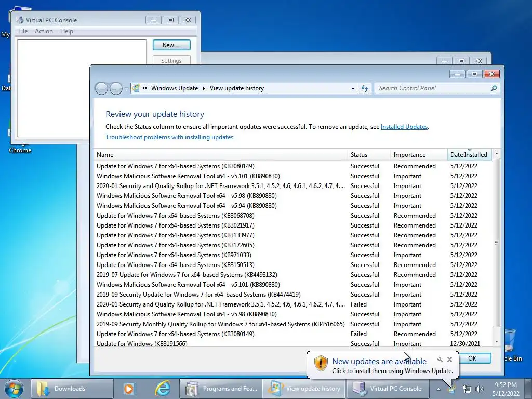
Task: Select the KB971033 update row
Action: 293,255
